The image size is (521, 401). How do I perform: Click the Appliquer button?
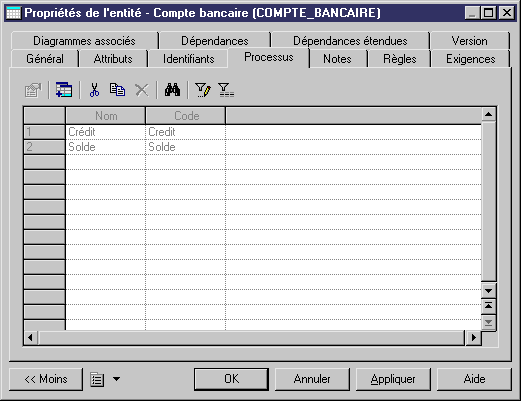click(393, 379)
